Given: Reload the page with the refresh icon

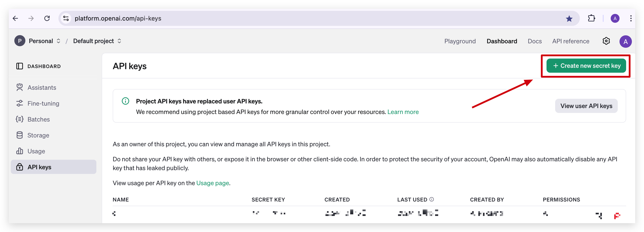Looking at the screenshot, I should pyautogui.click(x=47, y=19).
